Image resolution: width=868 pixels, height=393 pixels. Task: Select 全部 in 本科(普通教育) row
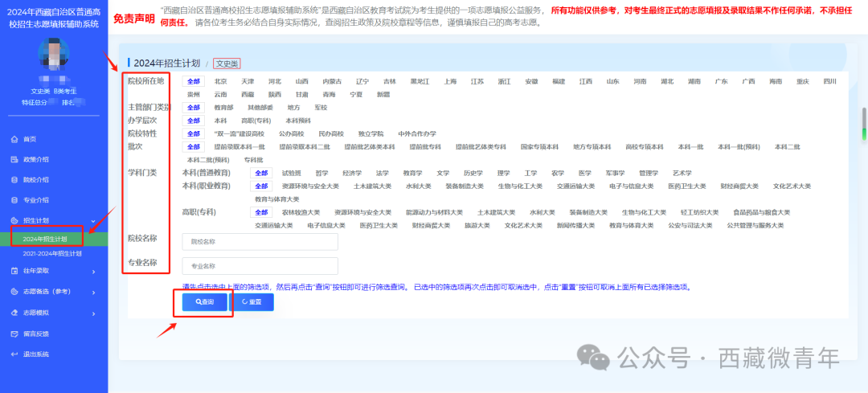tap(260, 174)
